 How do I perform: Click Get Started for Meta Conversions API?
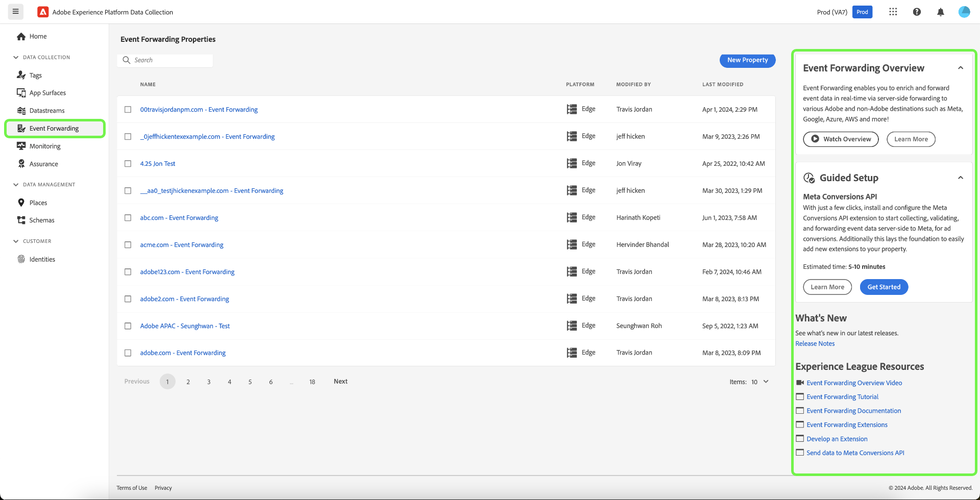pyautogui.click(x=884, y=287)
